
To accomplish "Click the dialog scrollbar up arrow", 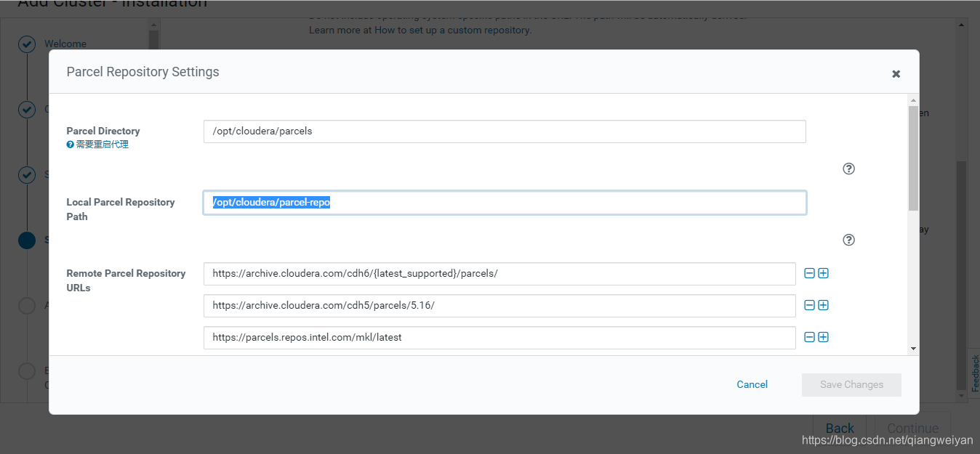I will click(x=913, y=99).
